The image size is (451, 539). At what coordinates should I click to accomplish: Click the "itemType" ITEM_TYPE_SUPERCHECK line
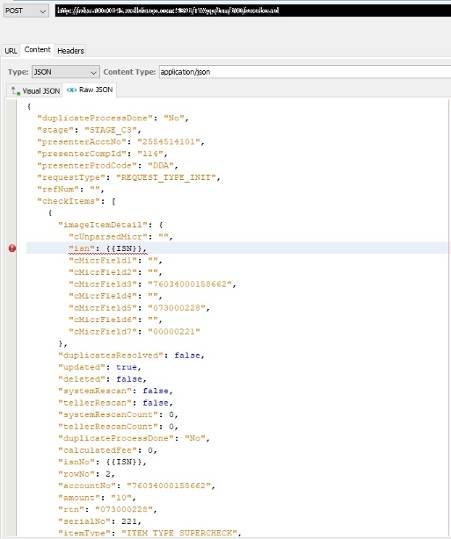150,533
